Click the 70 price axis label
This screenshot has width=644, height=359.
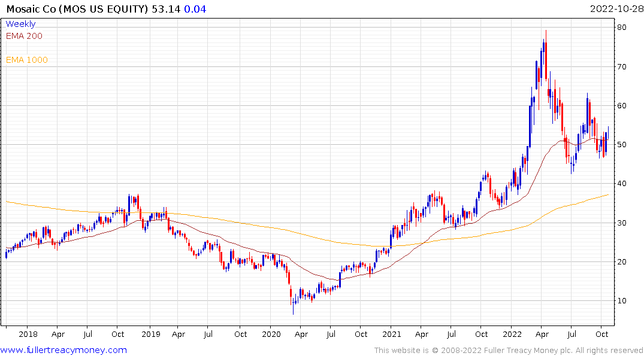(621, 66)
